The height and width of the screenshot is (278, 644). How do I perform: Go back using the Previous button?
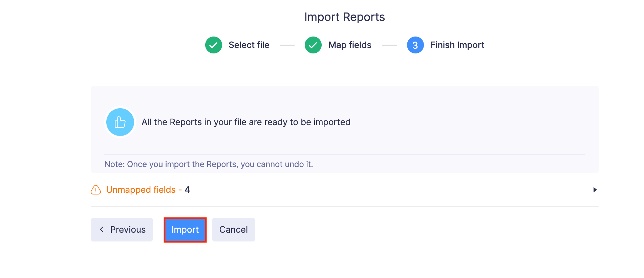122,230
